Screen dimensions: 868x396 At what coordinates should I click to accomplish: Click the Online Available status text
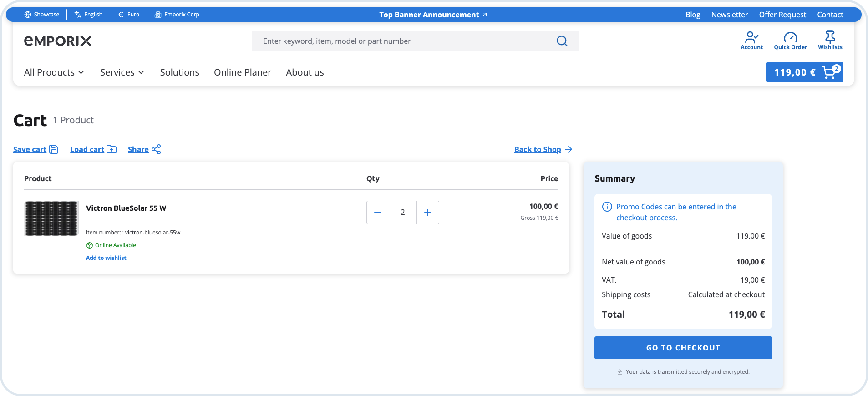point(116,245)
